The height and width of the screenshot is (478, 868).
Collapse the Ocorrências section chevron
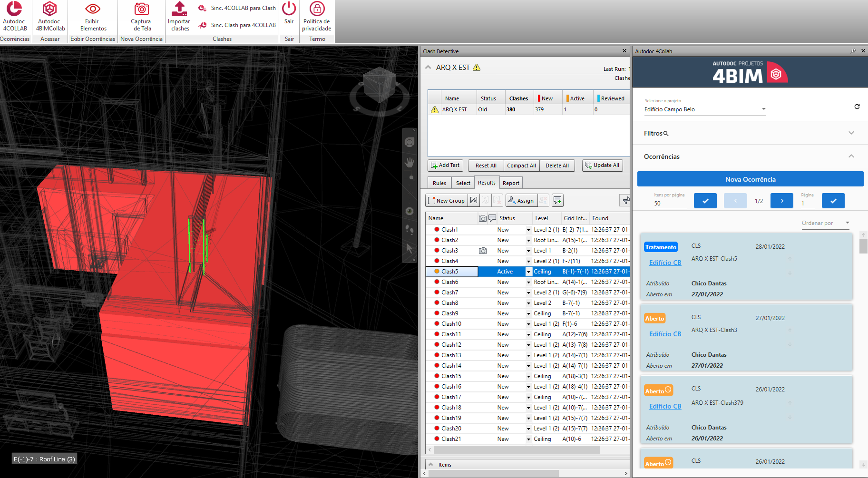click(851, 156)
